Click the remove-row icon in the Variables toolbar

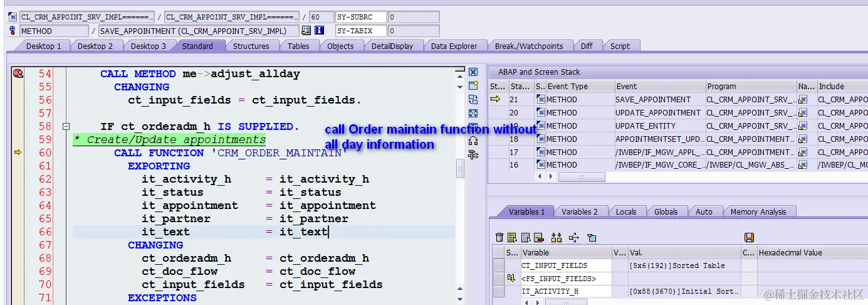(538, 237)
